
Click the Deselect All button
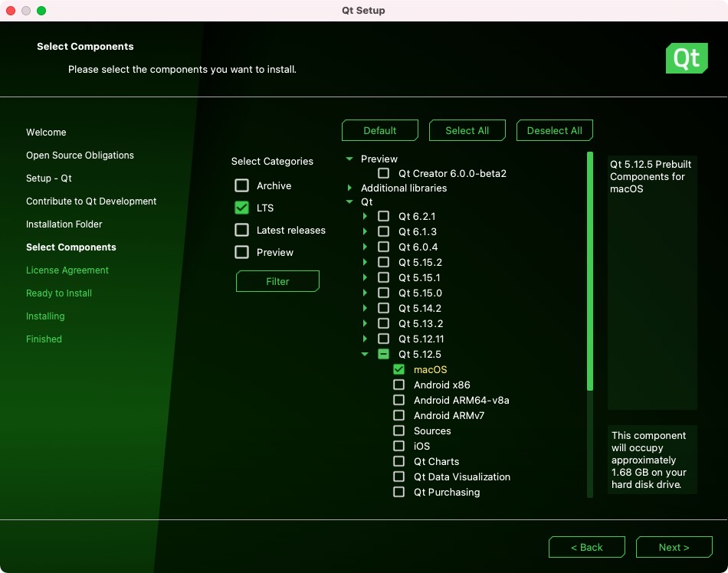click(x=554, y=130)
